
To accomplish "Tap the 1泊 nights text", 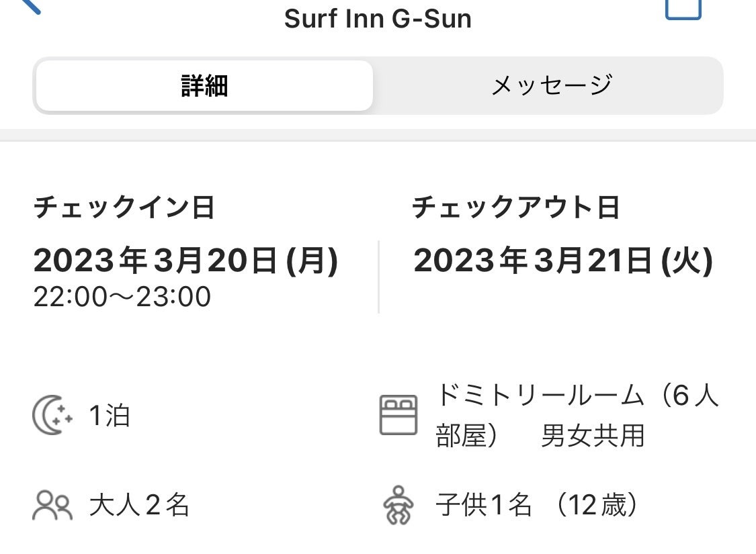I will point(110,416).
